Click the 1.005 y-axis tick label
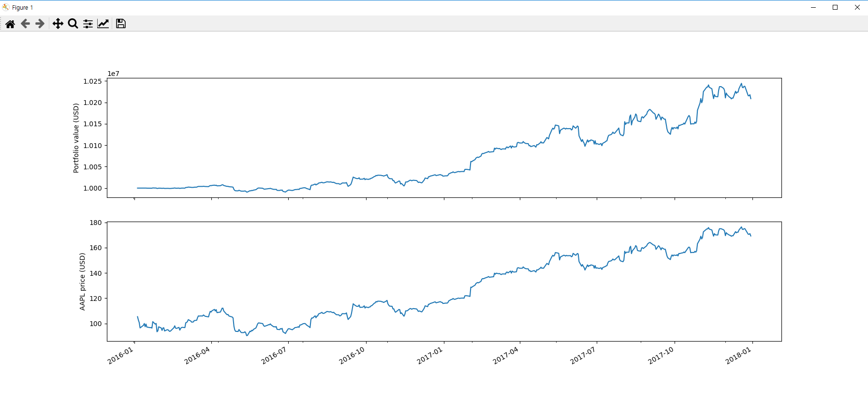This screenshot has width=868, height=418. (x=92, y=167)
